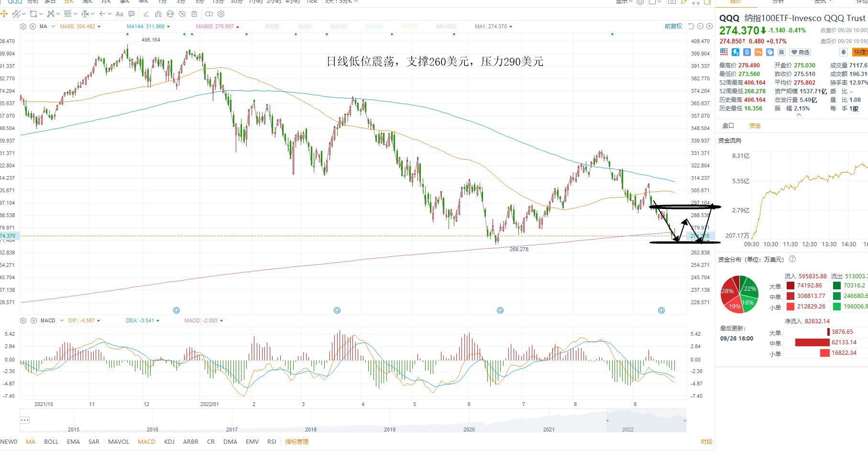The image size is (868, 451).
Task: Pick the price range measure tool
Action: [x=85, y=14]
